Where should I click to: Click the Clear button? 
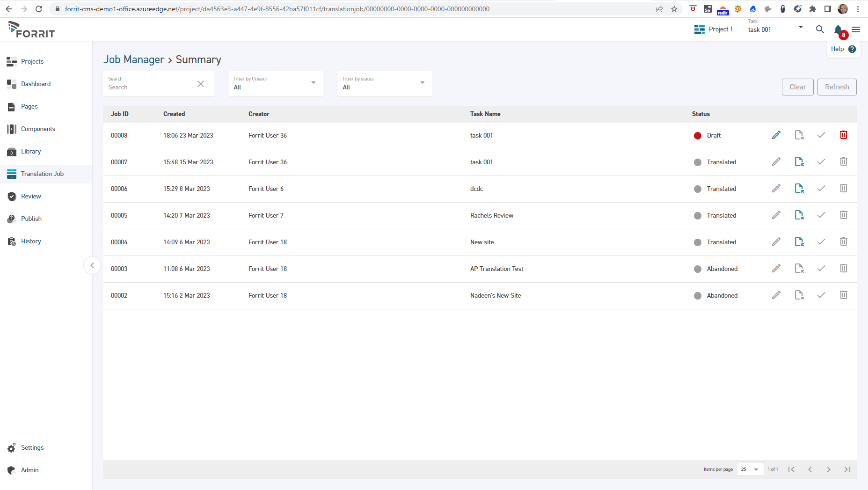pyautogui.click(x=798, y=87)
